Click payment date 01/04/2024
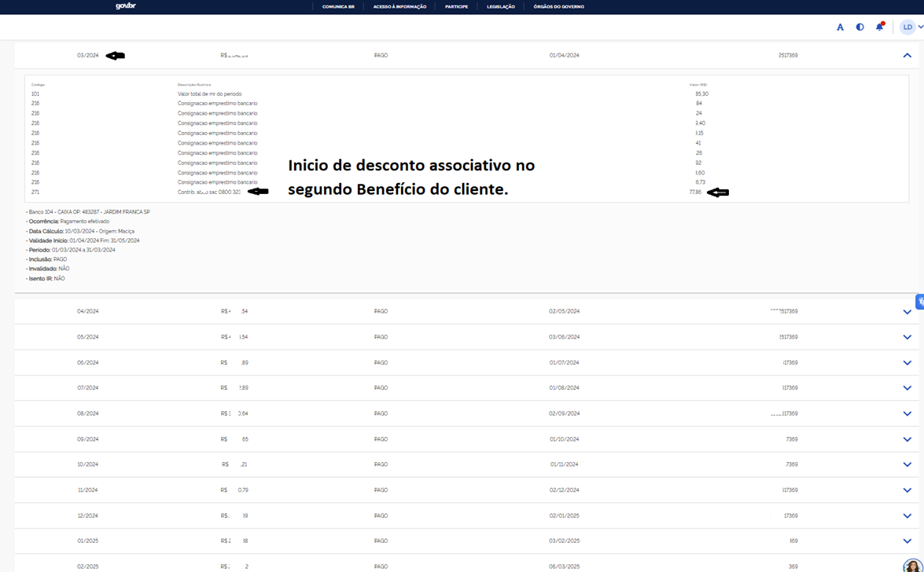924x572 pixels. 564,55
